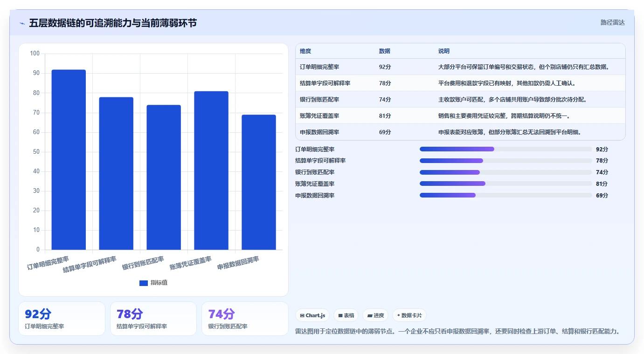
Task: Click description starting 大部分平台可保留订单编号
Action: (524, 67)
